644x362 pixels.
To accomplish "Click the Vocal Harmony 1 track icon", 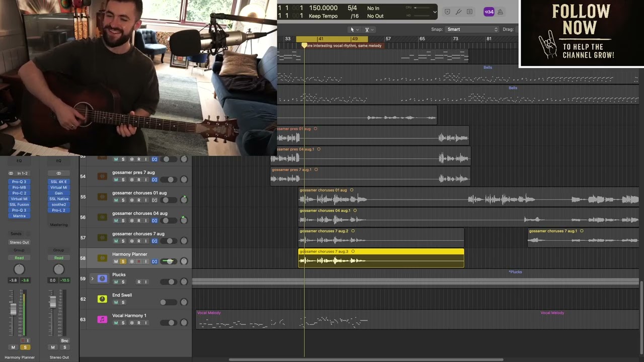I will 102,319.
